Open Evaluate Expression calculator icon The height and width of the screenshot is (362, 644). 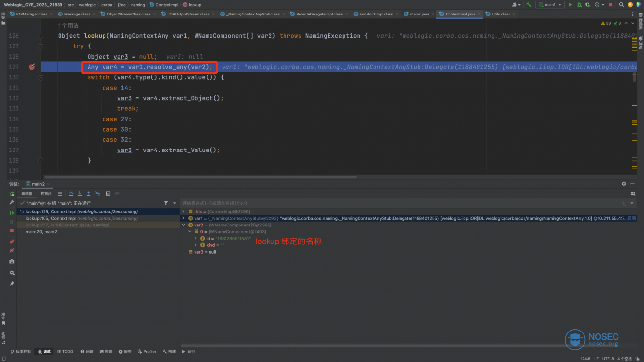[108, 194]
